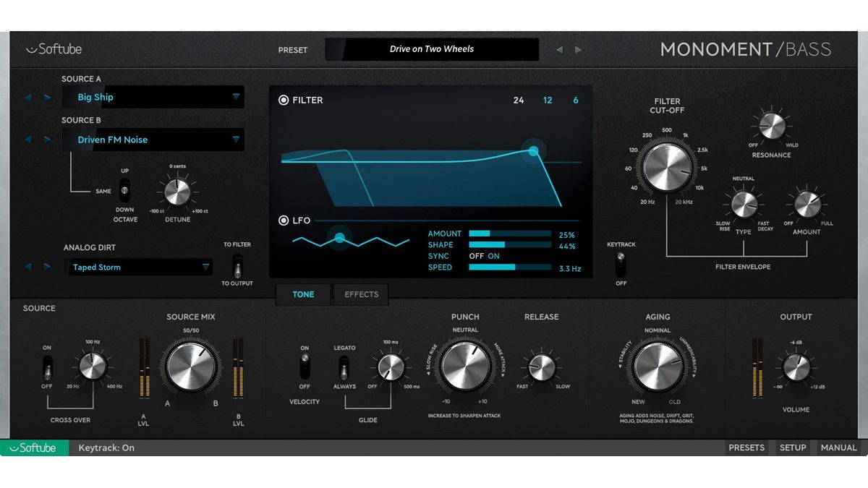Load next preset with right arrow
The image size is (868, 488).
pos(578,50)
